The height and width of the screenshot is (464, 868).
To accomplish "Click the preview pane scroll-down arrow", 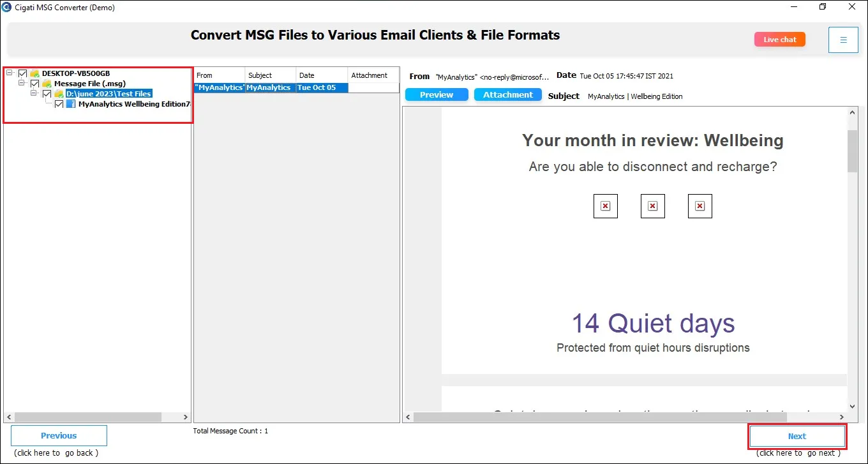I will [852, 406].
